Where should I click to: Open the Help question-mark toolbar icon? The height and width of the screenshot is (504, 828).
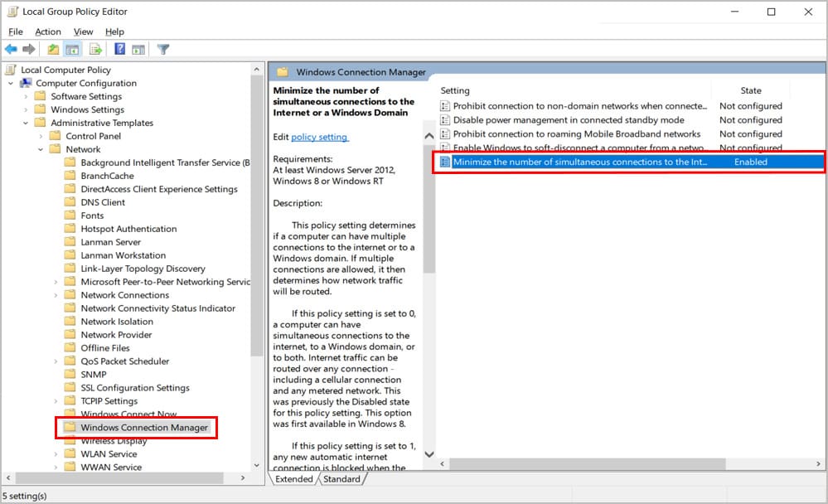(120, 49)
